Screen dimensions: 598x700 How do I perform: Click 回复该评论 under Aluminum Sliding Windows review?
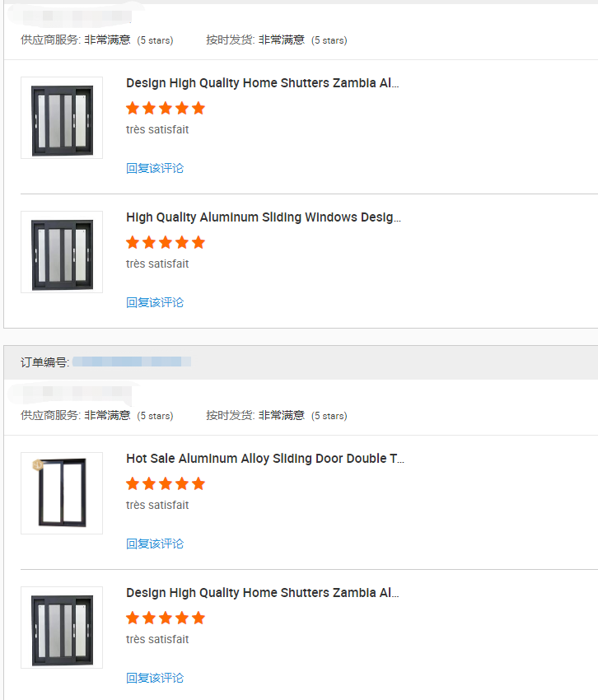[x=155, y=302]
